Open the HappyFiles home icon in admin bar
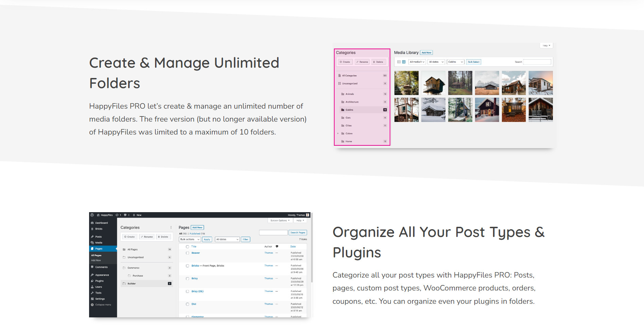Screen dimensions: 644x331 coord(98,215)
